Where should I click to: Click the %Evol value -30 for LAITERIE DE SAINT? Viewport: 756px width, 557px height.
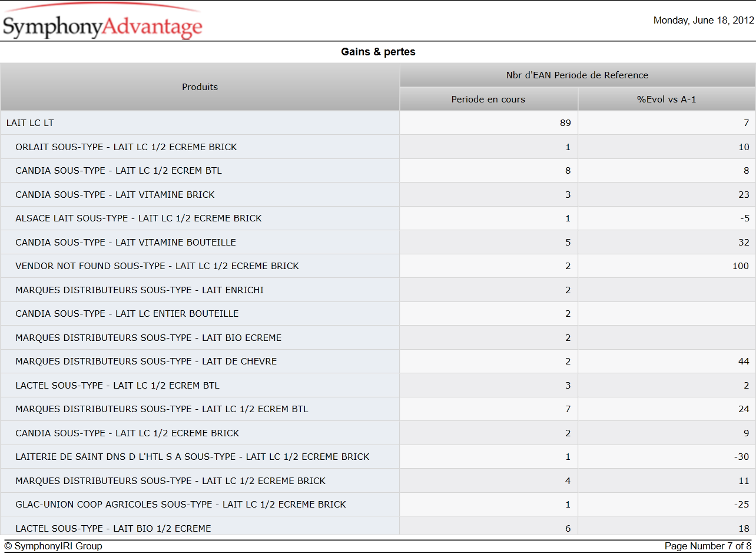[x=742, y=457]
